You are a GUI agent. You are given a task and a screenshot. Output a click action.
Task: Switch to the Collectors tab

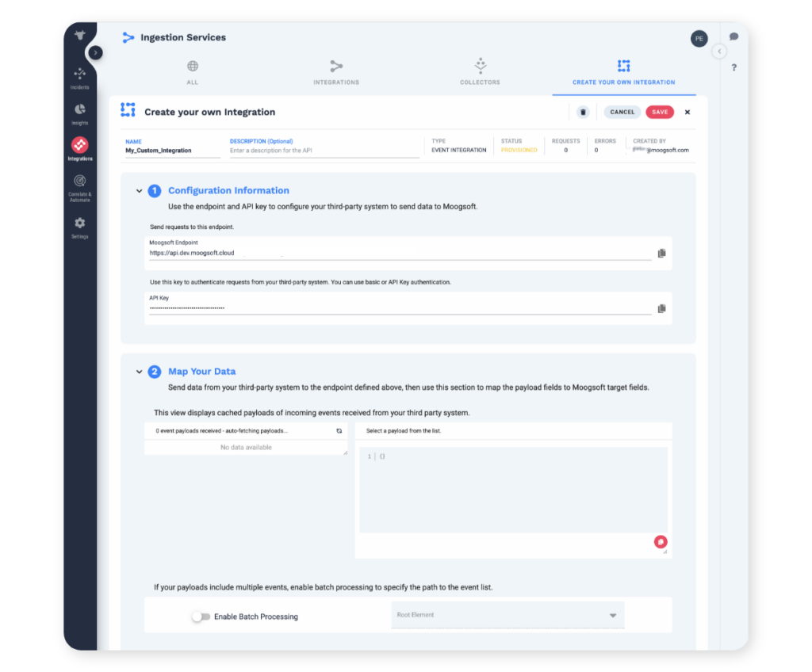tap(480, 71)
